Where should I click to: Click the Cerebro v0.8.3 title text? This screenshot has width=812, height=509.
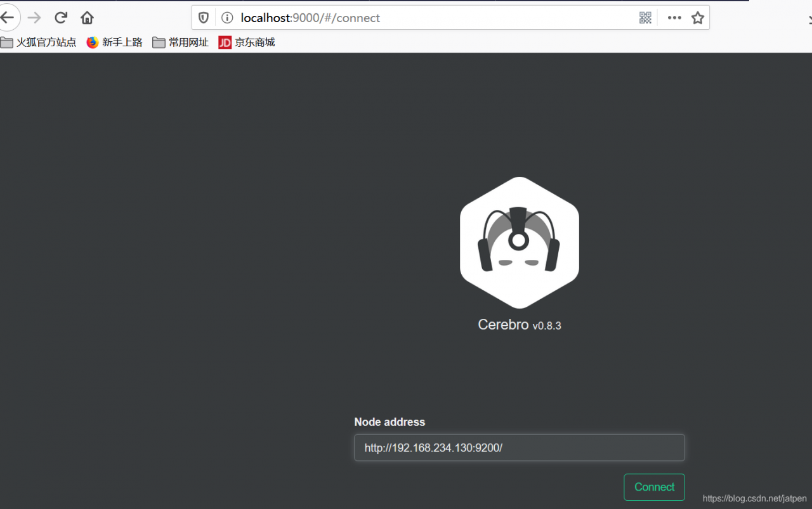(x=520, y=325)
